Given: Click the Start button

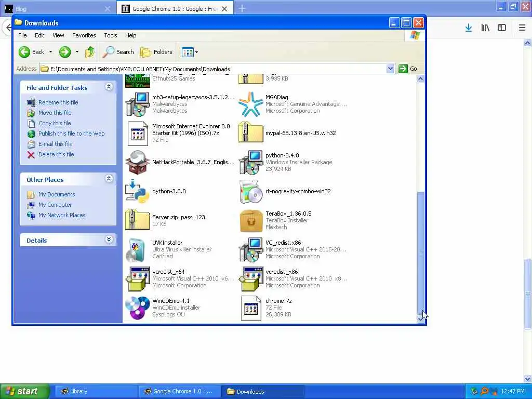Looking at the screenshot, I should click(x=24, y=392).
